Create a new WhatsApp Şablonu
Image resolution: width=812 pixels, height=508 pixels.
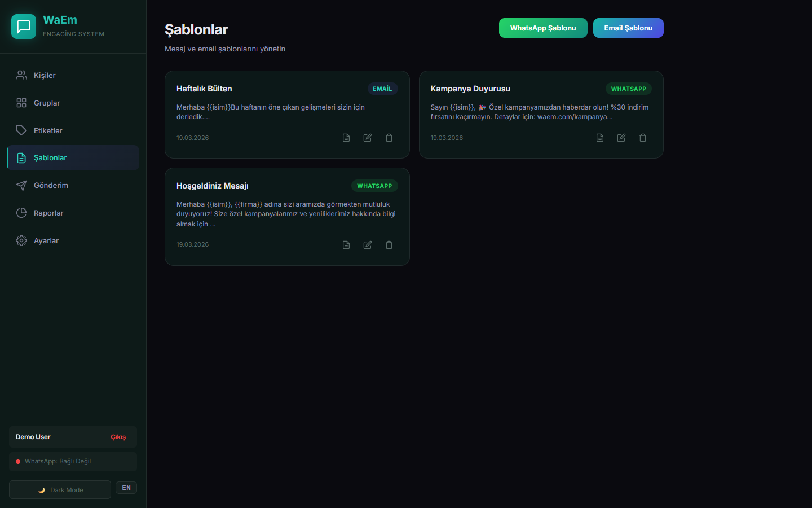click(543, 28)
